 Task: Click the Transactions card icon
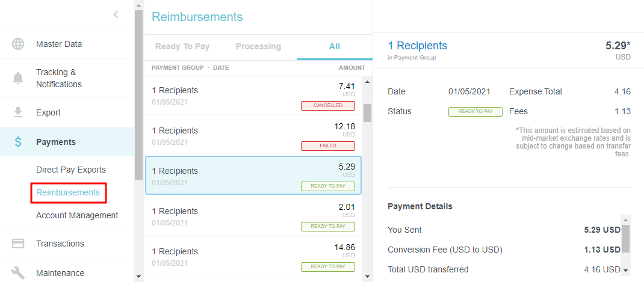point(19,244)
